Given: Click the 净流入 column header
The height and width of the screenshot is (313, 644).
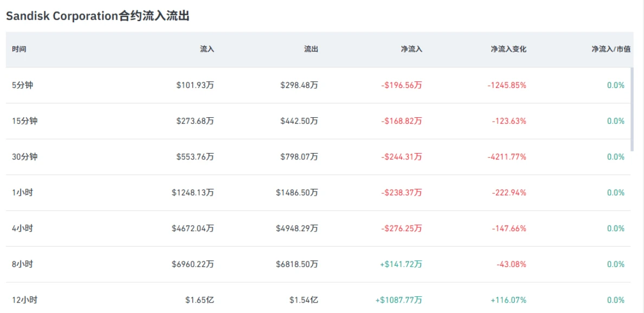Looking at the screenshot, I should [x=411, y=49].
